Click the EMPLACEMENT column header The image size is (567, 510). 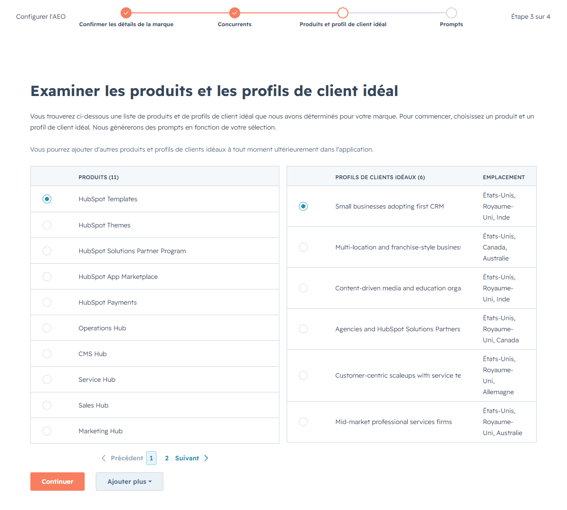(x=504, y=177)
